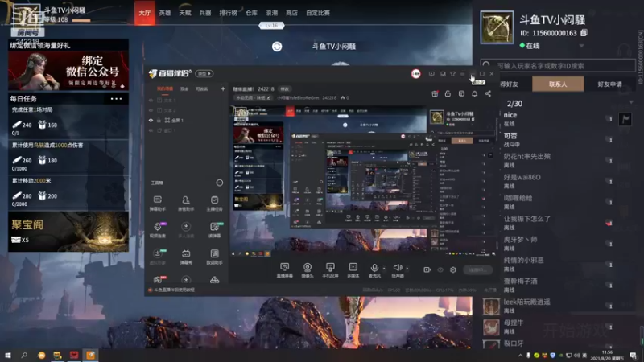
Task: Open streaming settings gear icon
Action: tap(453, 269)
